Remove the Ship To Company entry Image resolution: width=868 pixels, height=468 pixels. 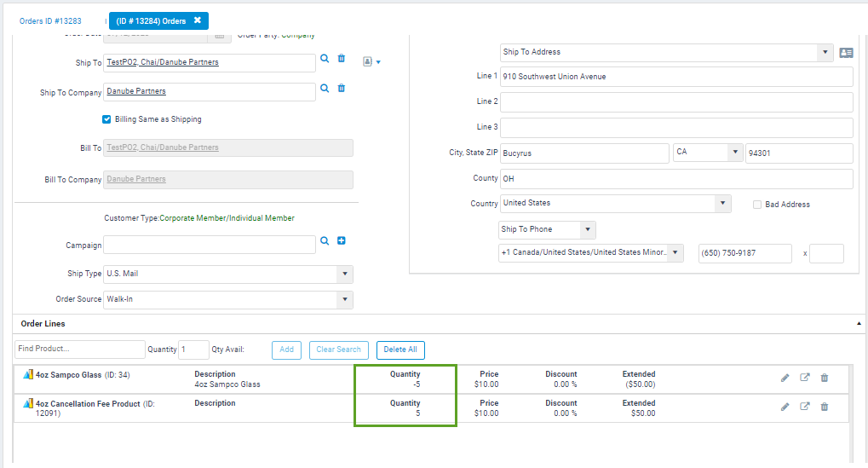[342, 88]
